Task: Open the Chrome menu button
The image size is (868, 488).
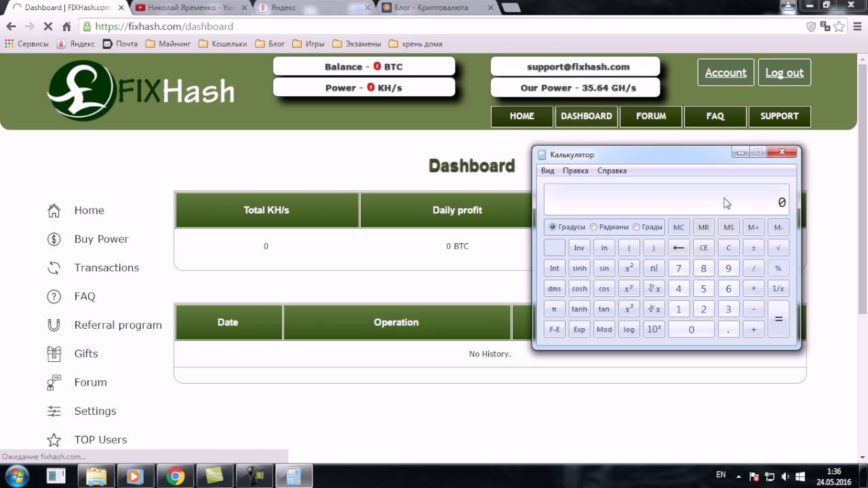Action: (x=856, y=26)
